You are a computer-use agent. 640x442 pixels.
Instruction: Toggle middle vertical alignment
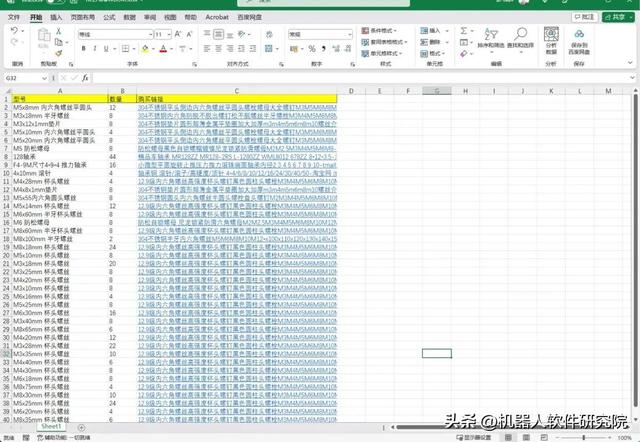click(x=218, y=34)
